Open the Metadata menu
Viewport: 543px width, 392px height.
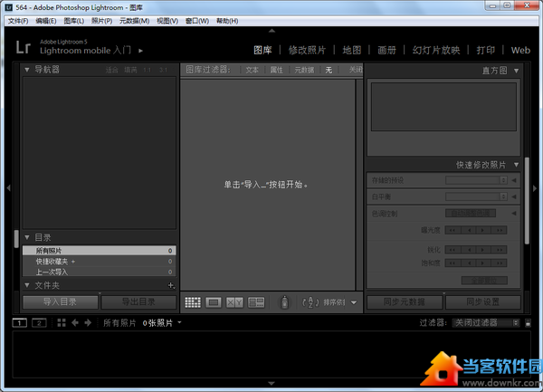tap(134, 21)
